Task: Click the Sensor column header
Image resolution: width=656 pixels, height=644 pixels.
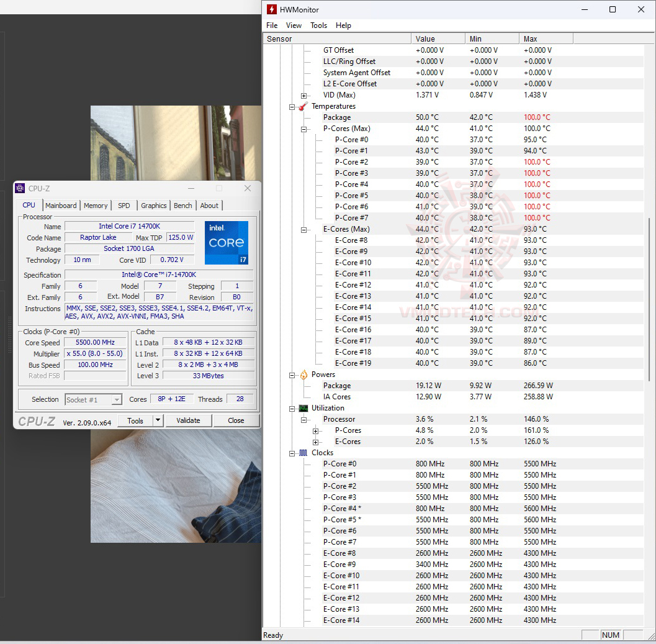Action: click(x=337, y=39)
